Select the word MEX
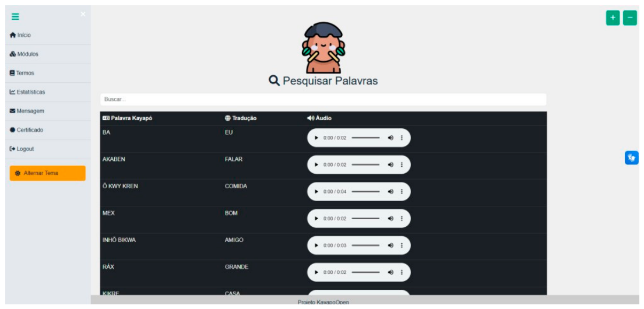 [108, 213]
